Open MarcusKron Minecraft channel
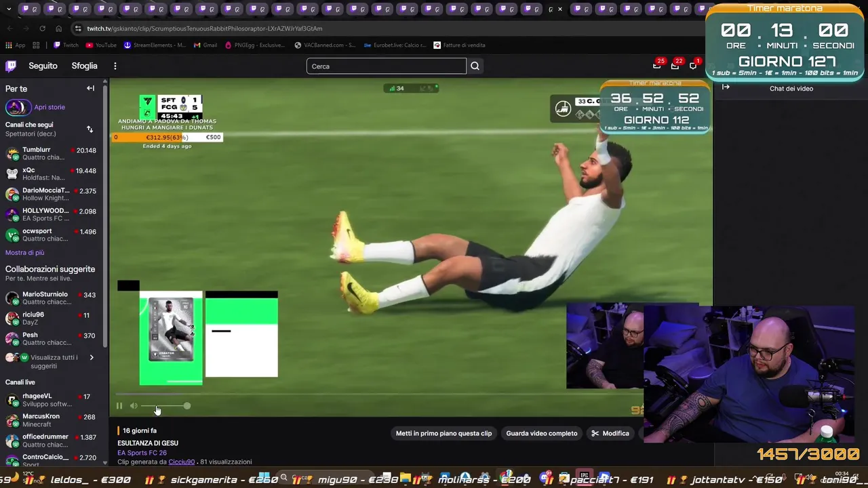 [51, 420]
